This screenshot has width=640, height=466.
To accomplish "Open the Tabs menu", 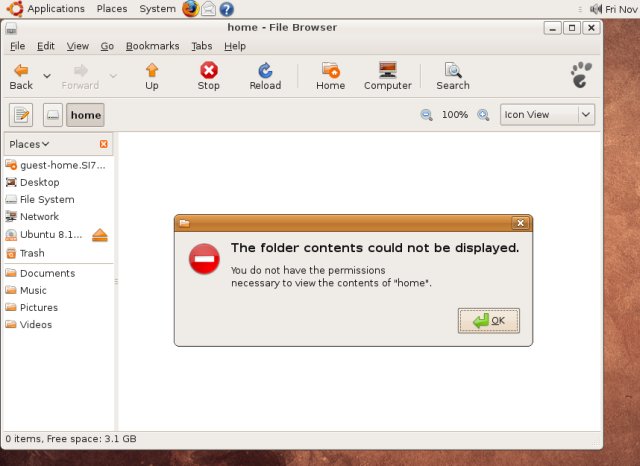I will point(202,46).
